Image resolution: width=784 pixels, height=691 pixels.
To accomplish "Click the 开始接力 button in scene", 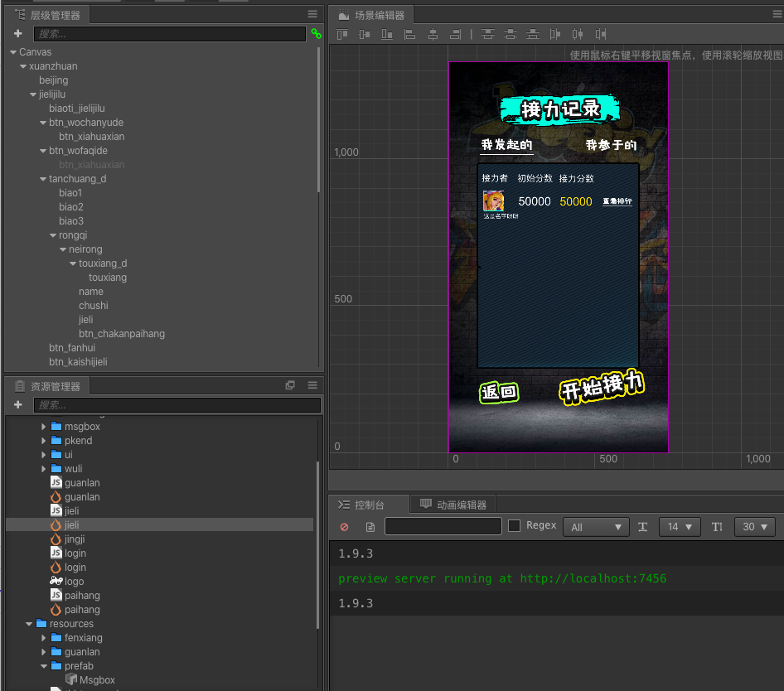I will tap(602, 388).
